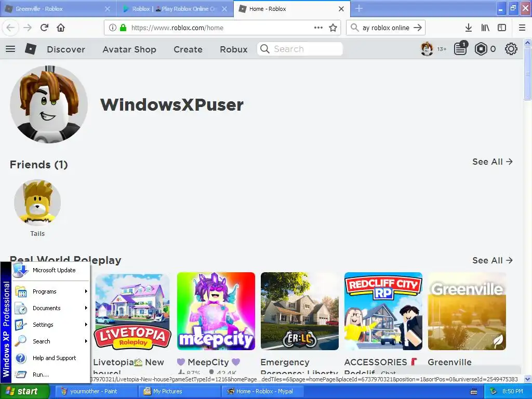Image resolution: width=532 pixels, height=399 pixels.
Task: Click the Robux balance hexagon icon
Action: 481,49
